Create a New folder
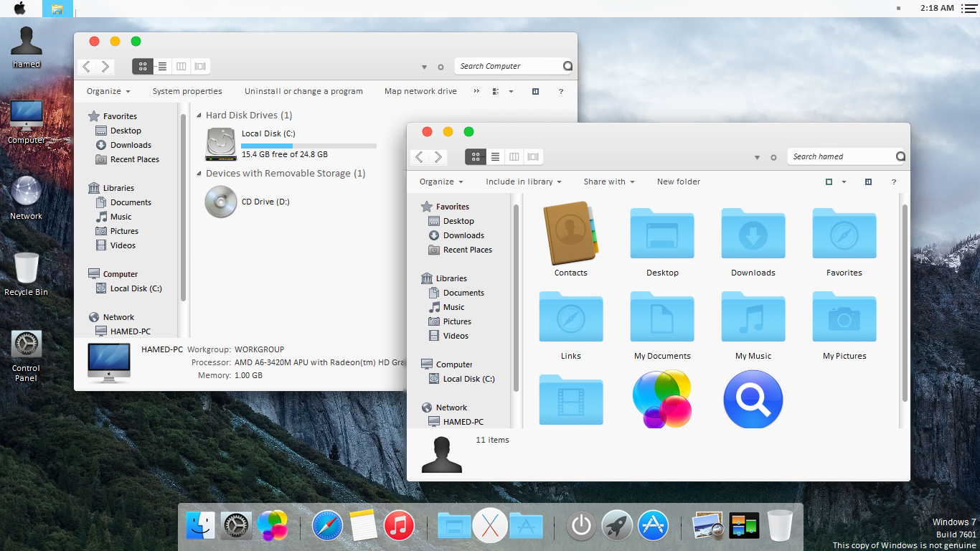980x551 pixels. 678,182
